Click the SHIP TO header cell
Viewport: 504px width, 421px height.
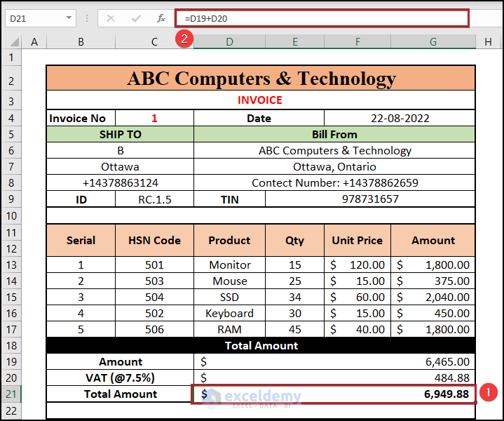pos(120,134)
